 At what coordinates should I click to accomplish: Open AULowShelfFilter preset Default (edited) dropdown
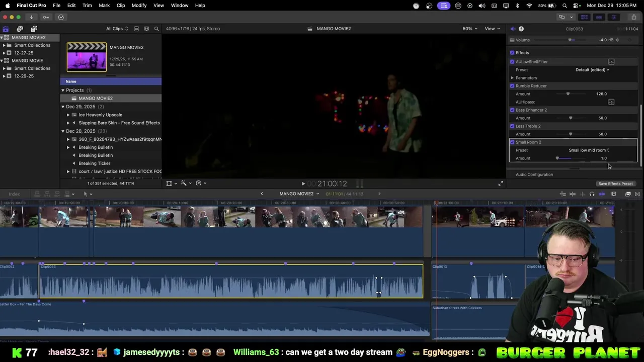click(x=592, y=70)
